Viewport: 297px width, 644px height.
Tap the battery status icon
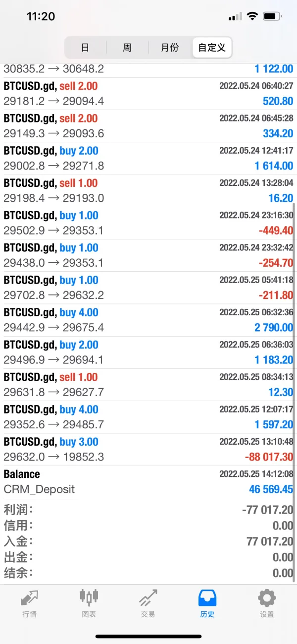272,16
